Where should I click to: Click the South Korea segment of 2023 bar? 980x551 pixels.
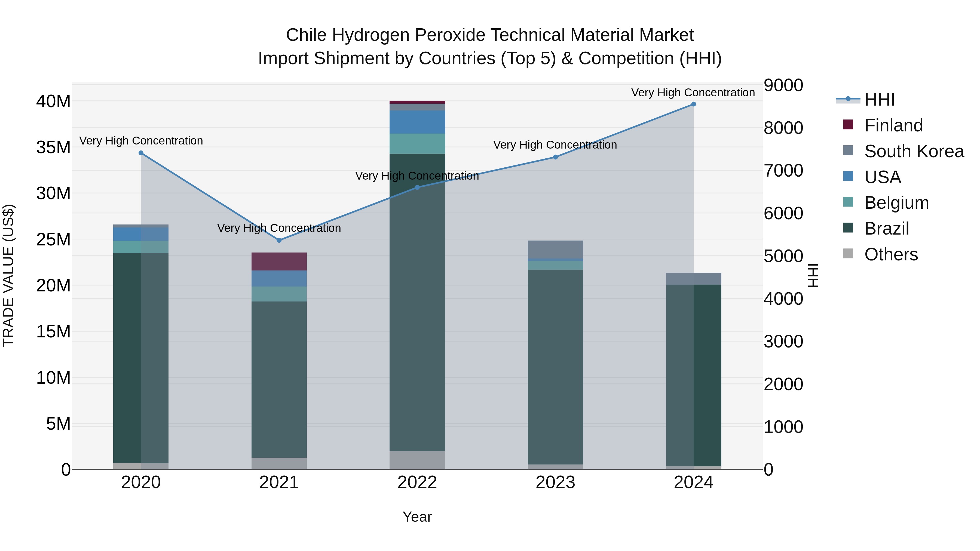click(x=555, y=250)
